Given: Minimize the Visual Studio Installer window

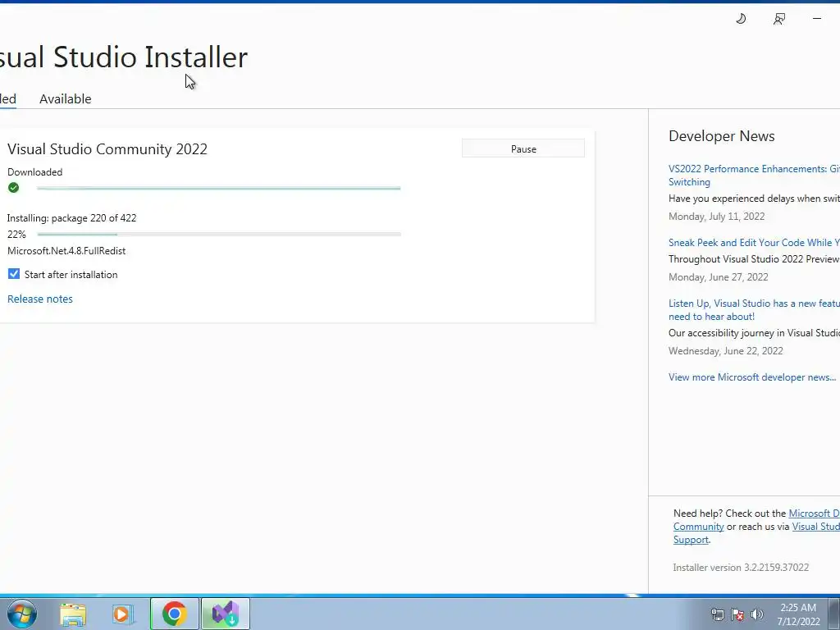Looking at the screenshot, I should (816, 19).
